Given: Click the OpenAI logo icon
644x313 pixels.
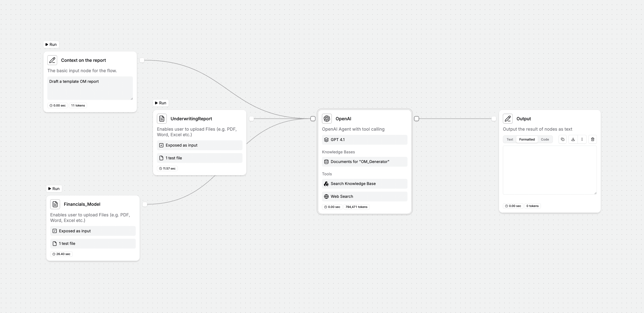Looking at the screenshot, I should tap(327, 119).
